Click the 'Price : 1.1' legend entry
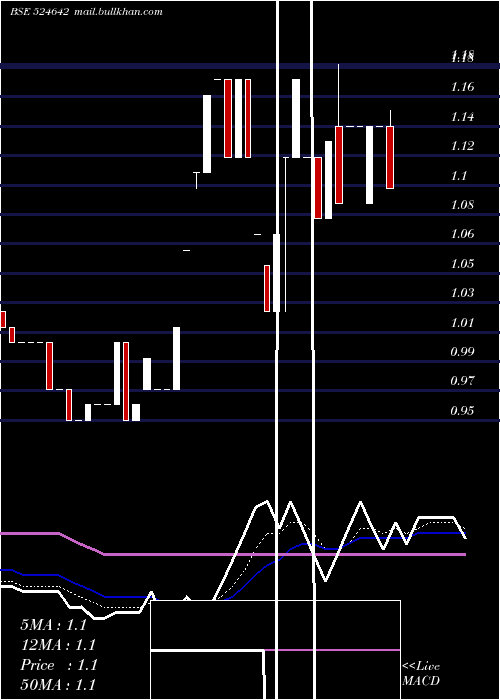The height and width of the screenshot is (700, 500). pos(59,665)
